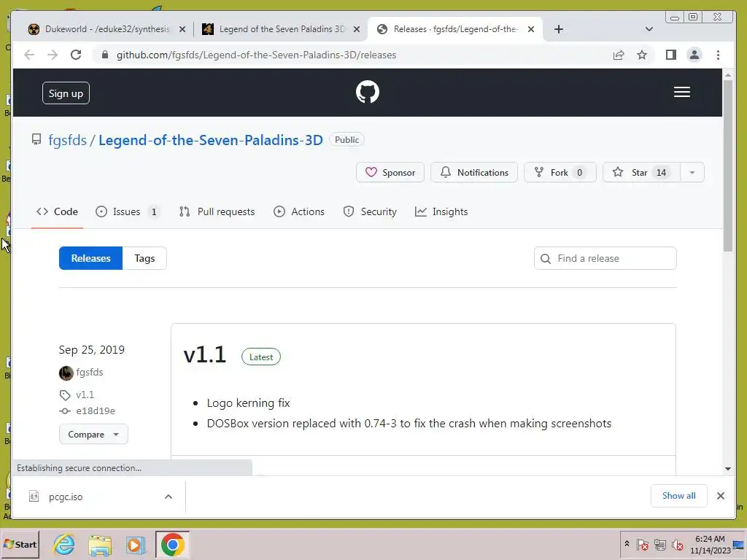Viewport: 747px width, 560px height.
Task: Open the Notifications button
Action: click(474, 172)
